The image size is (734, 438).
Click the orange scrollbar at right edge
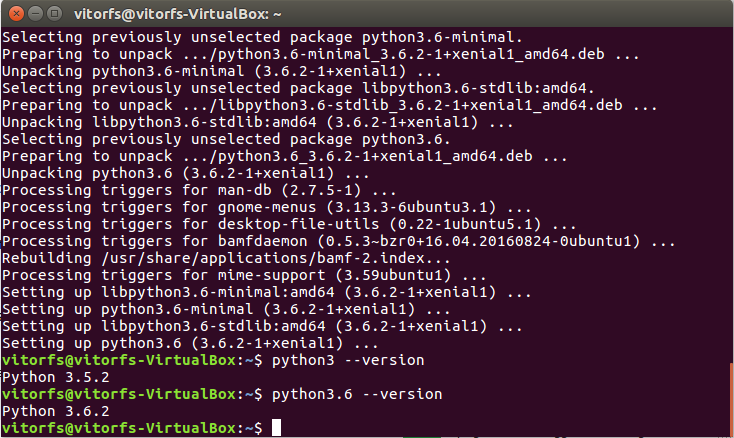732,399
